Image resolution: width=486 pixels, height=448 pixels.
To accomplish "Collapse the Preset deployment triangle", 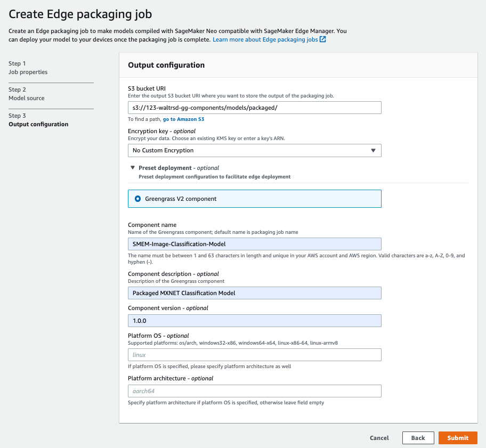I will (133, 168).
